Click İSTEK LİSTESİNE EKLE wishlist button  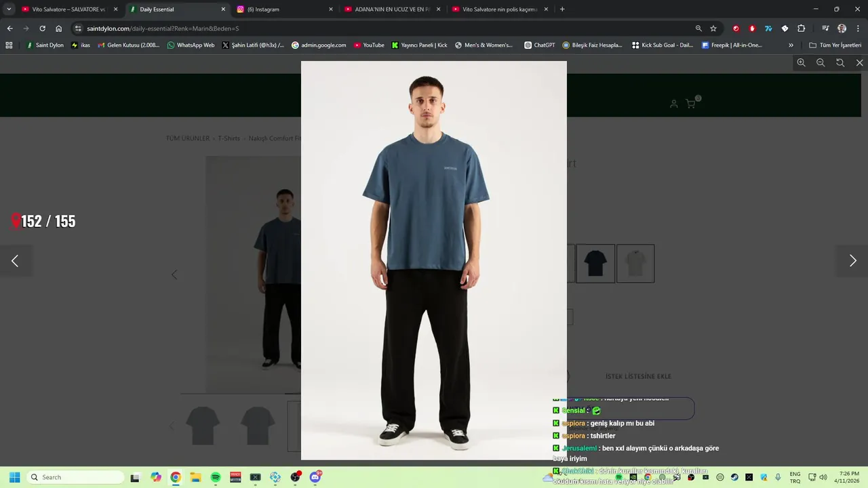pyautogui.click(x=638, y=376)
